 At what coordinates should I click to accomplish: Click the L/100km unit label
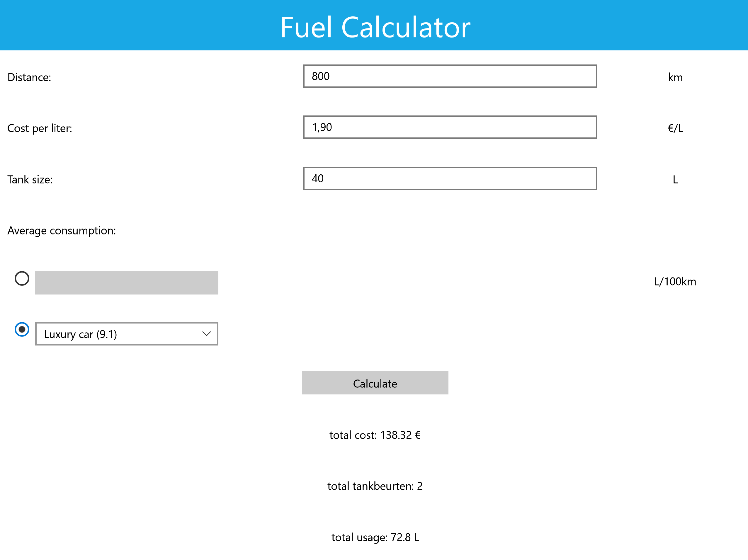pyautogui.click(x=675, y=282)
